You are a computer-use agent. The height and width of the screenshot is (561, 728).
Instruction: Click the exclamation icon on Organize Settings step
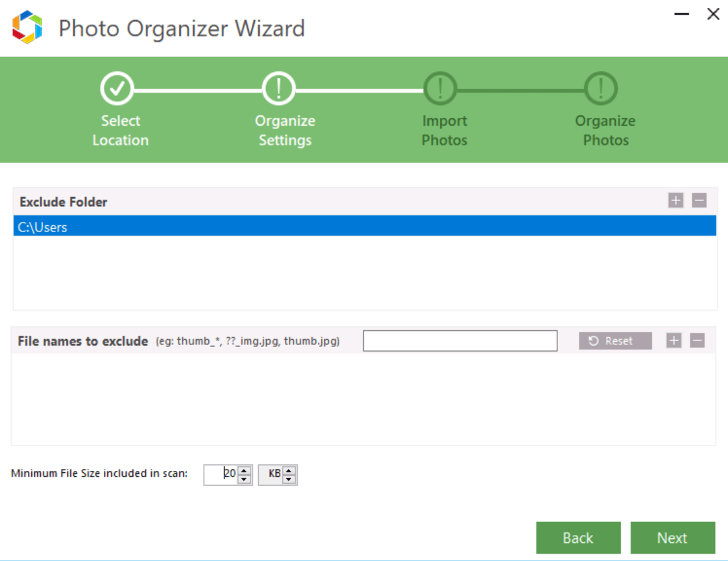click(x=278, y=88)
